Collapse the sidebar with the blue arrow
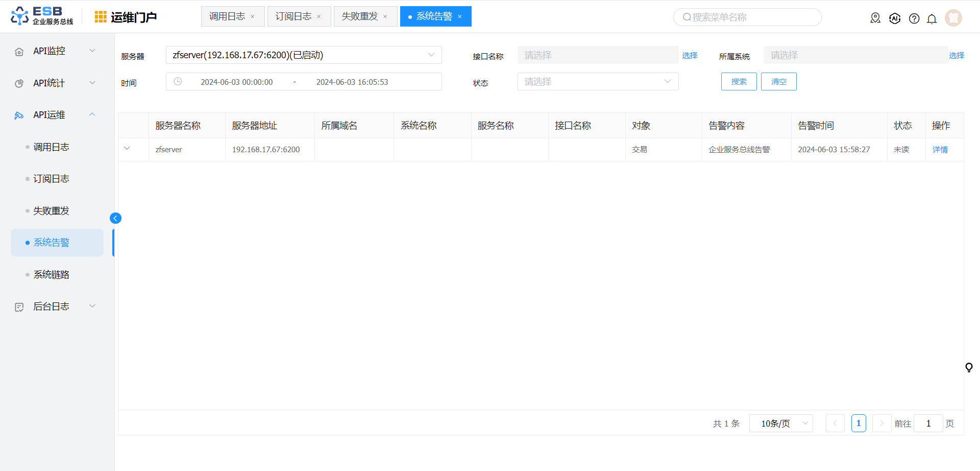980x471 pixels. coord(115,218)
